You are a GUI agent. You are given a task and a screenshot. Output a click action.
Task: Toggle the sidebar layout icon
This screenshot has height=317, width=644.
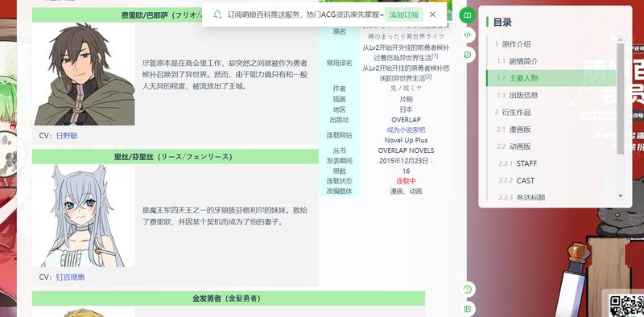coord(467,309)
